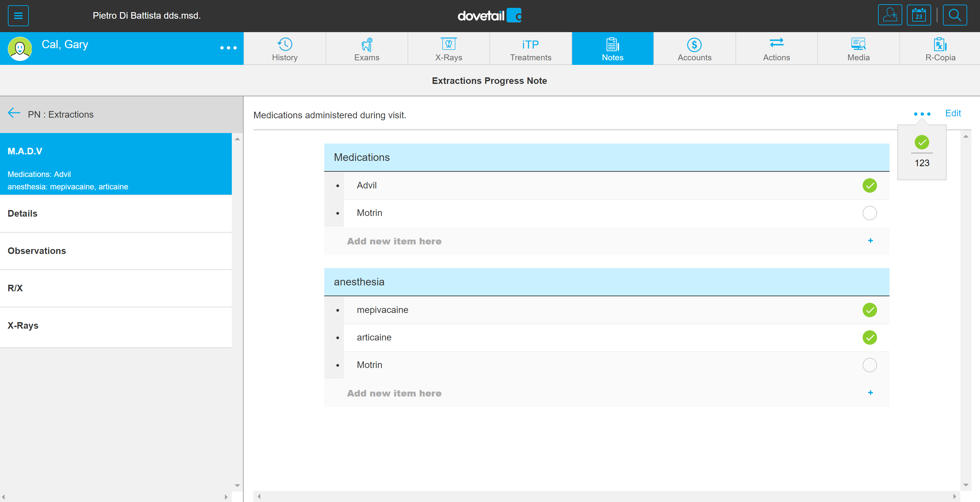This screenshot has width=980, height=502.
Task: Click the Edit link
Action: point(952,113)
